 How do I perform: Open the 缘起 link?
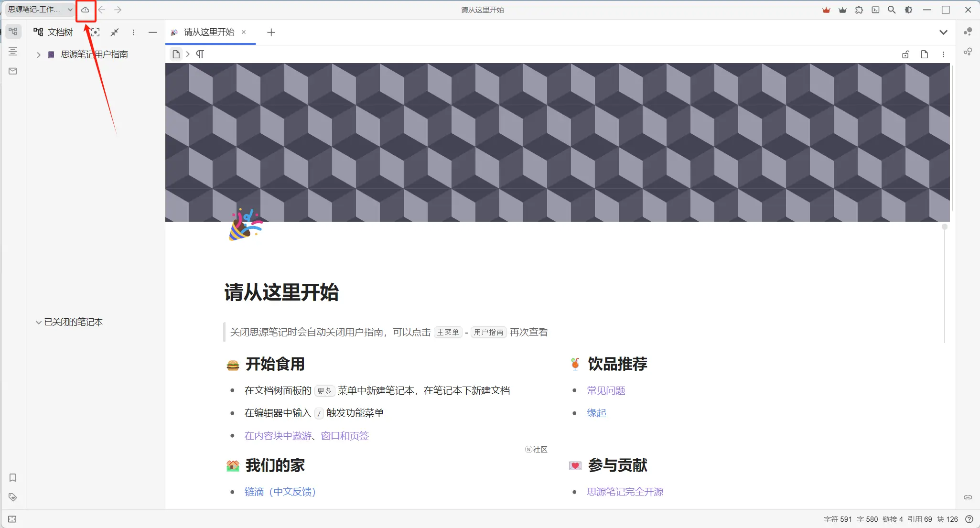596,413
